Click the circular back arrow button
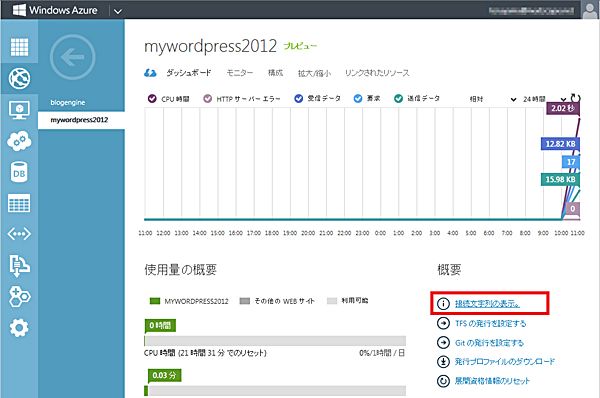This screenshot has height=398, width=600. pyautogui.click(x=72, y=57)
